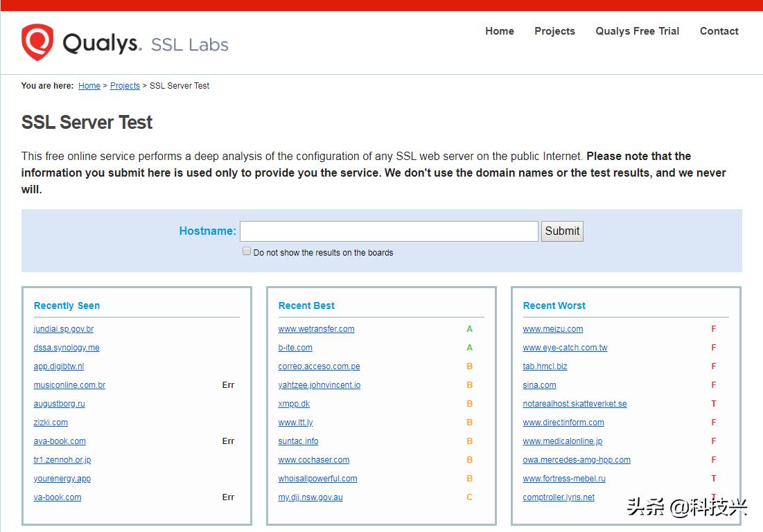Follow the Projects breadcrumb link
Screen dimensions: 763x532
pos(125,86)
